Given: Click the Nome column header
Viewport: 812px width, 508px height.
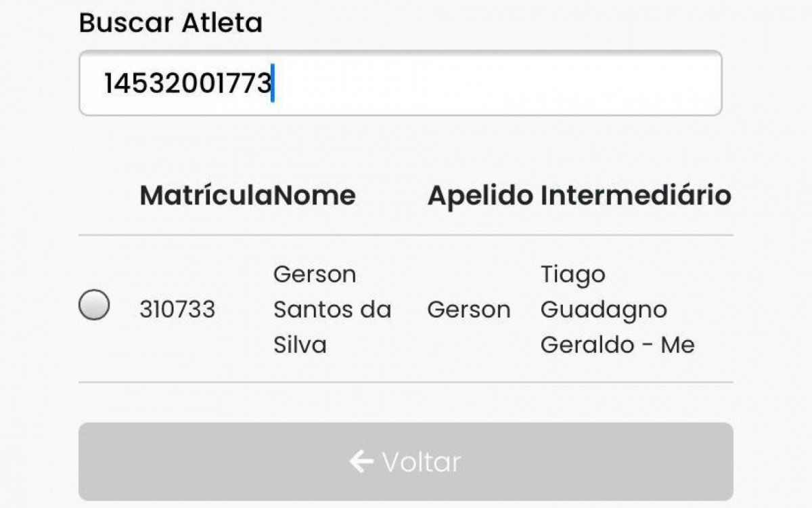Looking at the screenshot, I should point(315,196).
